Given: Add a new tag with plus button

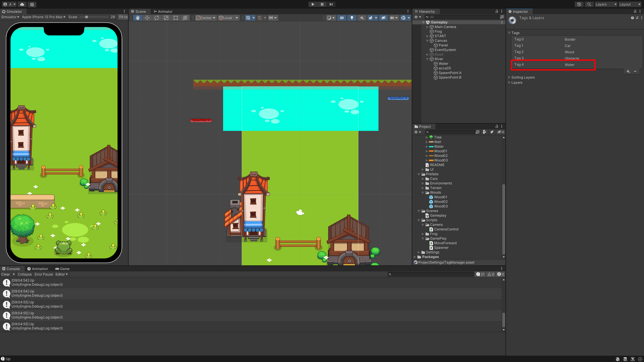Looking at the screenshot, I should pos(628,71).
